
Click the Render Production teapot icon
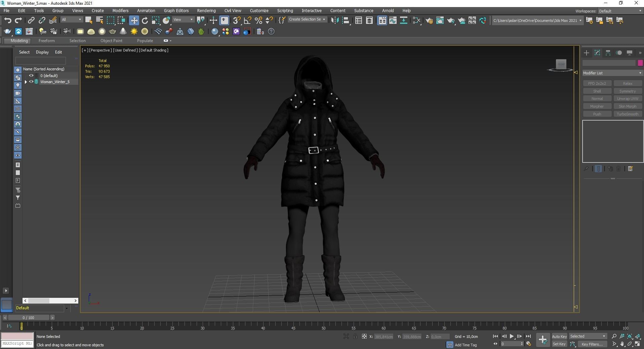(451, 21)
